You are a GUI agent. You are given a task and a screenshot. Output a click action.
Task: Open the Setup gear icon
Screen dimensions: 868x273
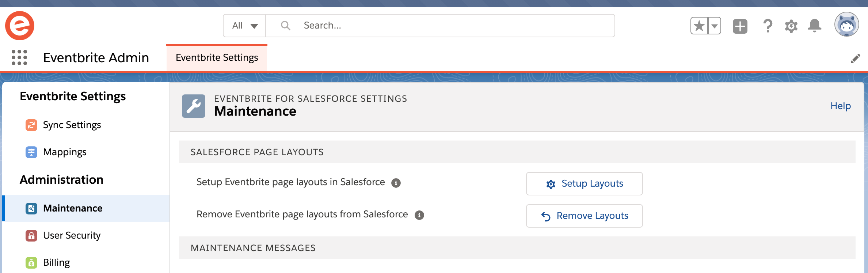pos(791,26)
